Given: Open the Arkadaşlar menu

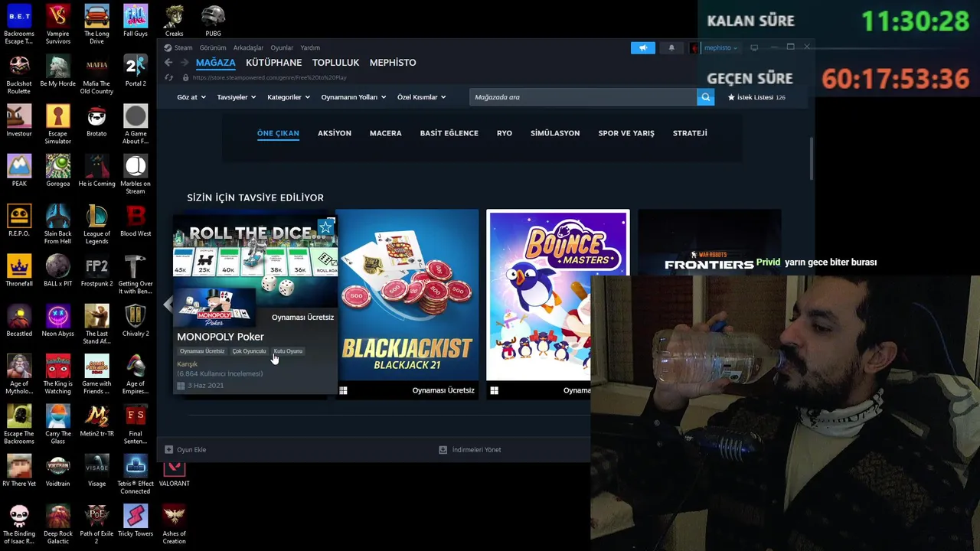Looking at the screenshot, I should coord(248,47).
